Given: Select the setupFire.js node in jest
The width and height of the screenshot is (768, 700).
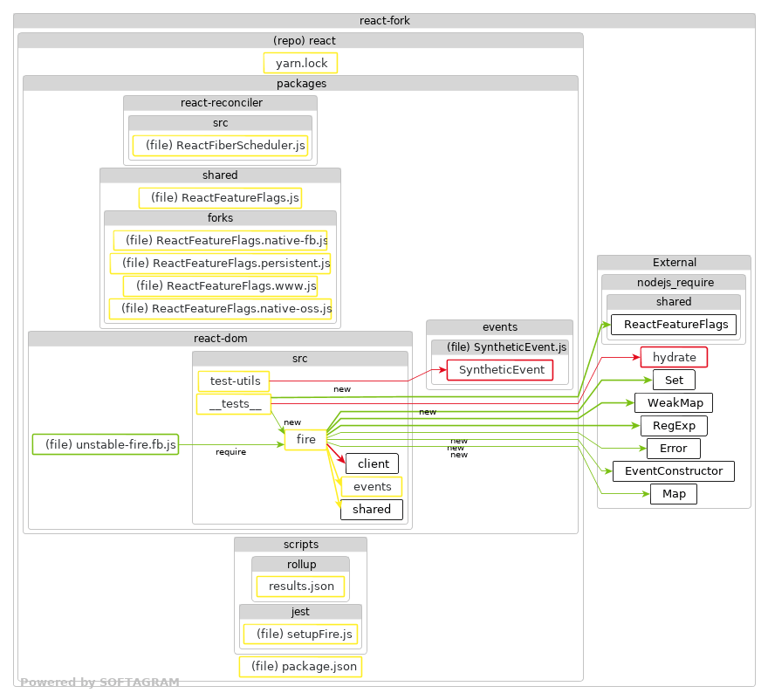Looking at the screenshot, I should [300, 635].
